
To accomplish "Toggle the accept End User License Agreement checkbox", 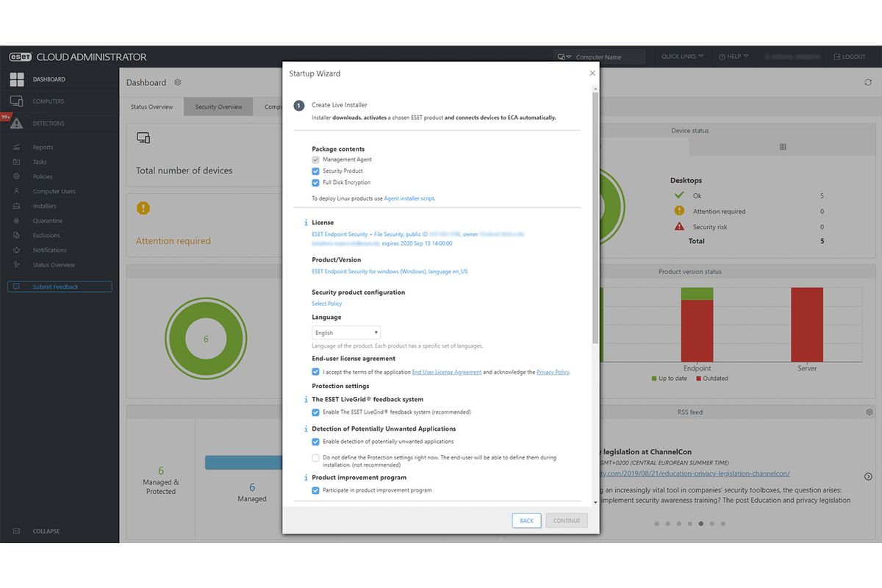I will click(316, 373).
